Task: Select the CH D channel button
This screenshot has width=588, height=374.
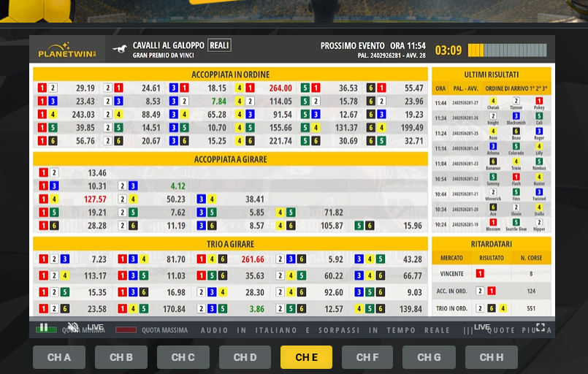Action: tap(245, 357)
